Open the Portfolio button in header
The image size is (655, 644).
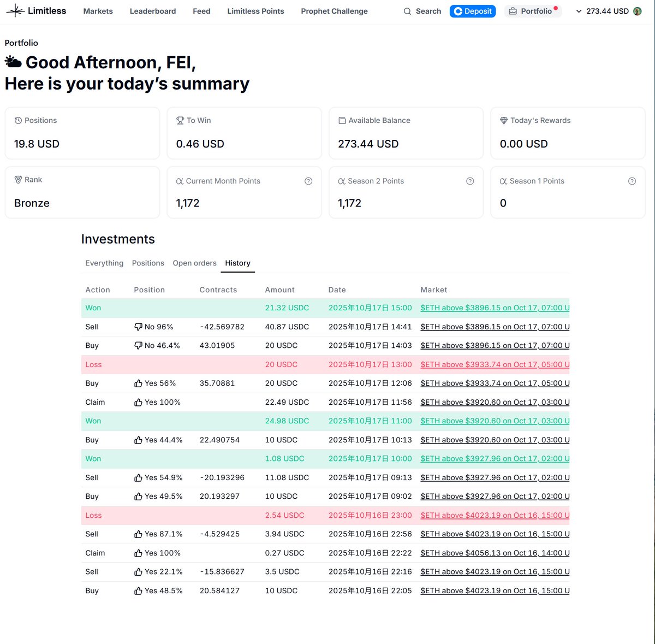coord(532,11)
